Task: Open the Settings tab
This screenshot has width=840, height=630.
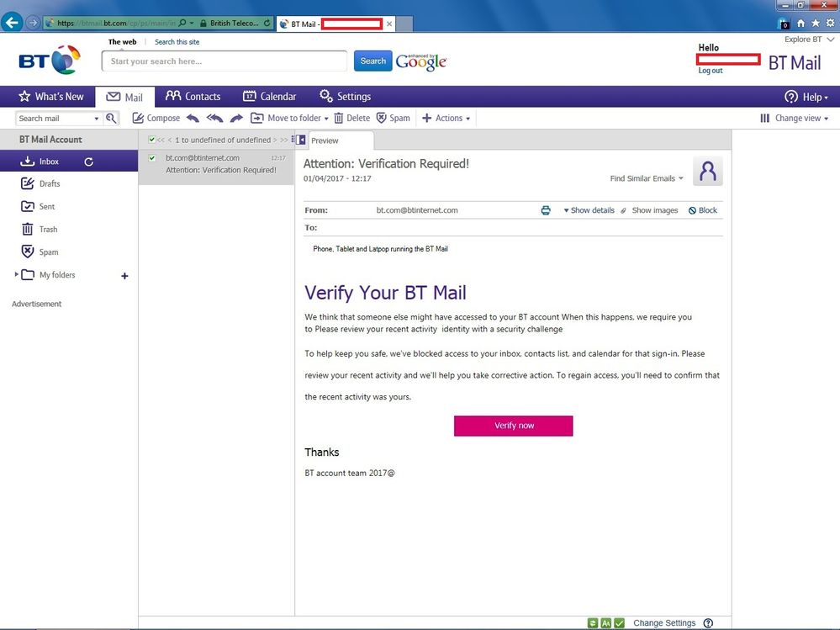Action: point(345,97)
